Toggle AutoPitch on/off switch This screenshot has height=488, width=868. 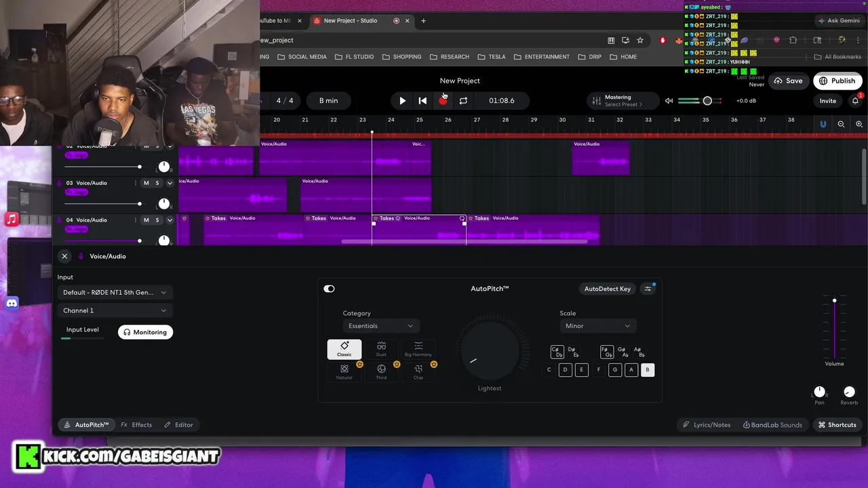click(x=329, y=289)
